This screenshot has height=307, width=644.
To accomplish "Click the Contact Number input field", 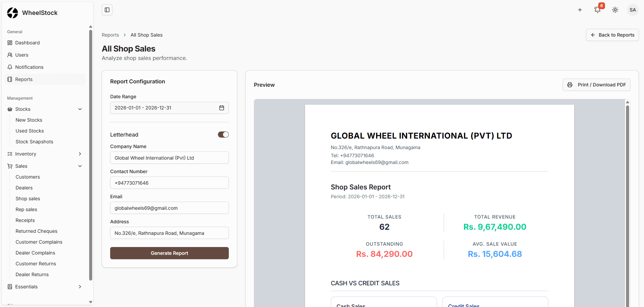I will [169, 183].
